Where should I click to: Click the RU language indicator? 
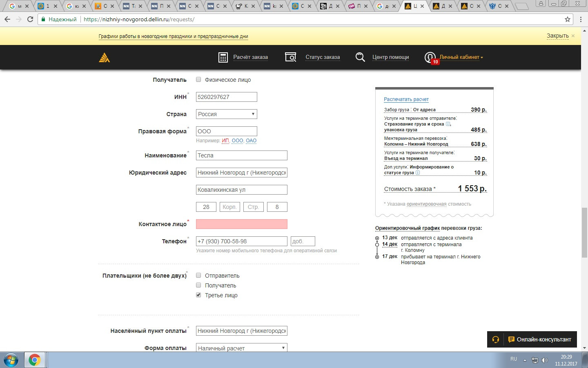(x=514, y=359)
